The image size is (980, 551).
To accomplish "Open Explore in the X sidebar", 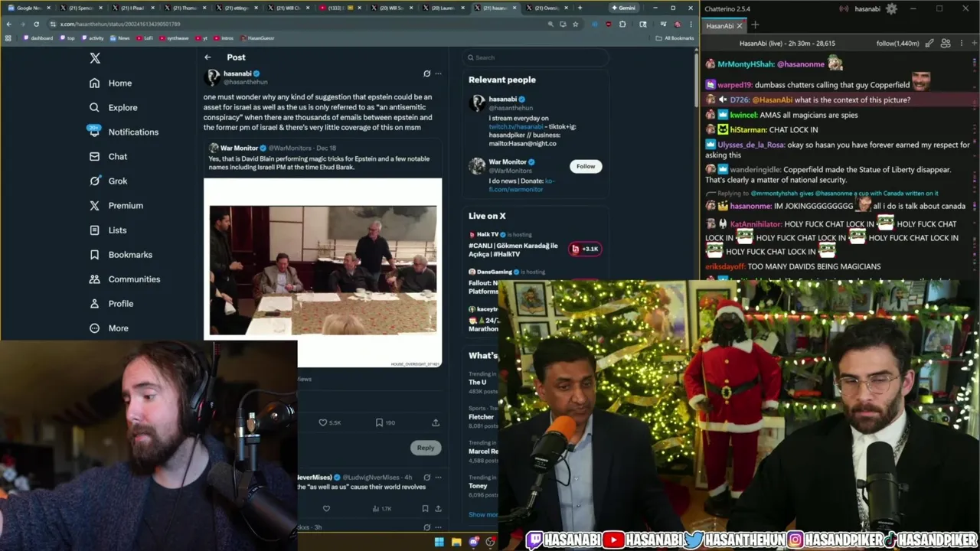I will (113, 107).
